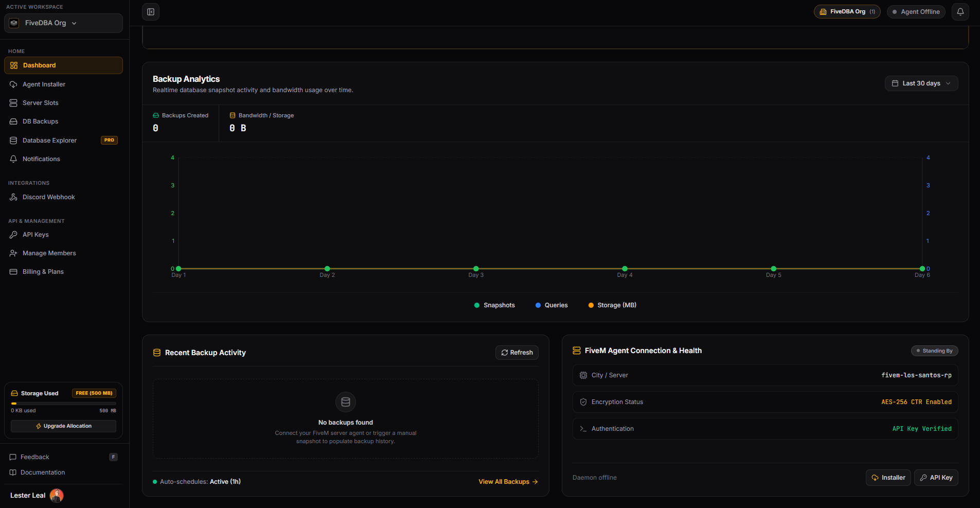
Task: Toggle Queries series in chart legend
Action: 551,305
